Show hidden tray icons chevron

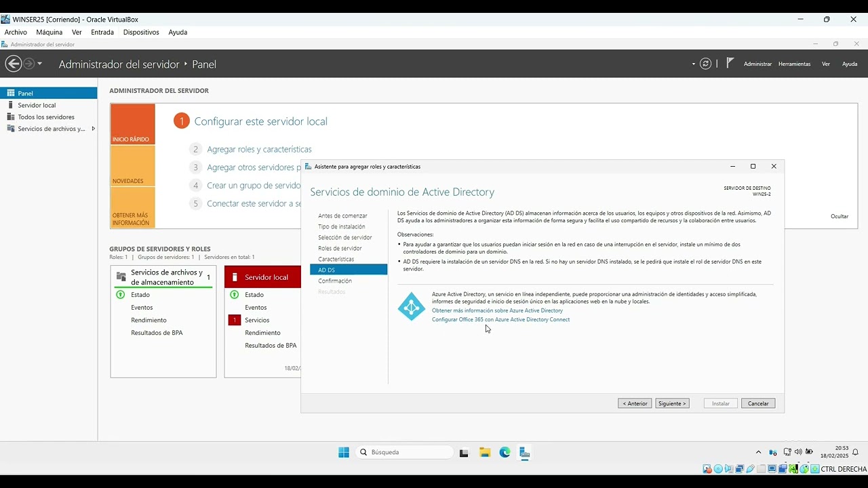pos(758,452)
